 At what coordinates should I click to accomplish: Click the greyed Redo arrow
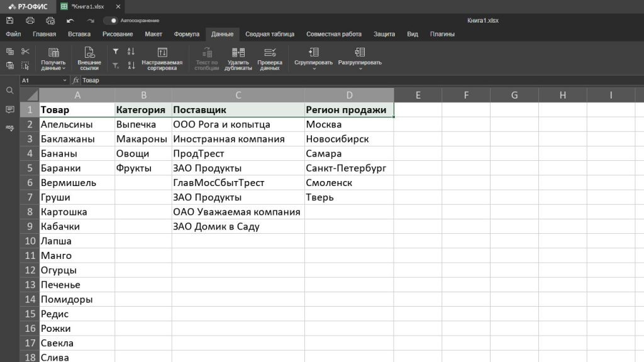coord(91,21)
